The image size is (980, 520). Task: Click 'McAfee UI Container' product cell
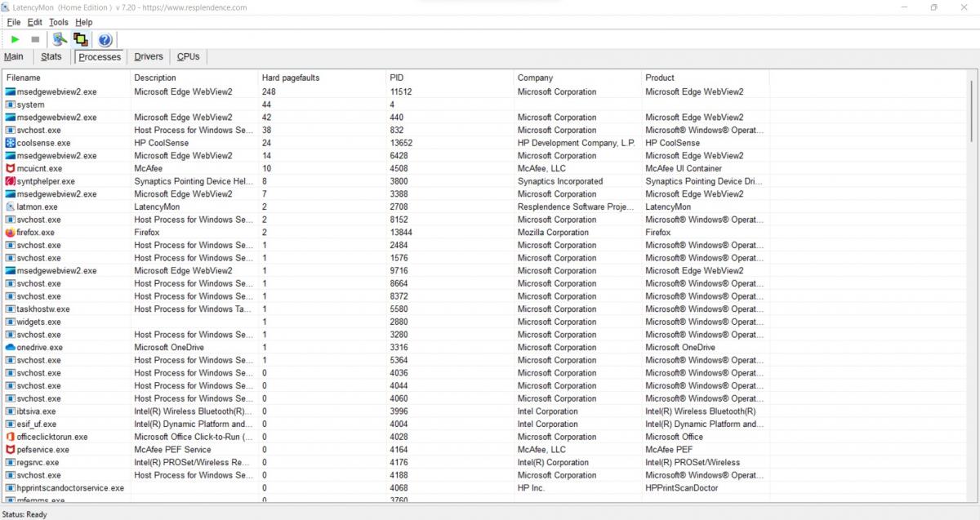point(684,169)
